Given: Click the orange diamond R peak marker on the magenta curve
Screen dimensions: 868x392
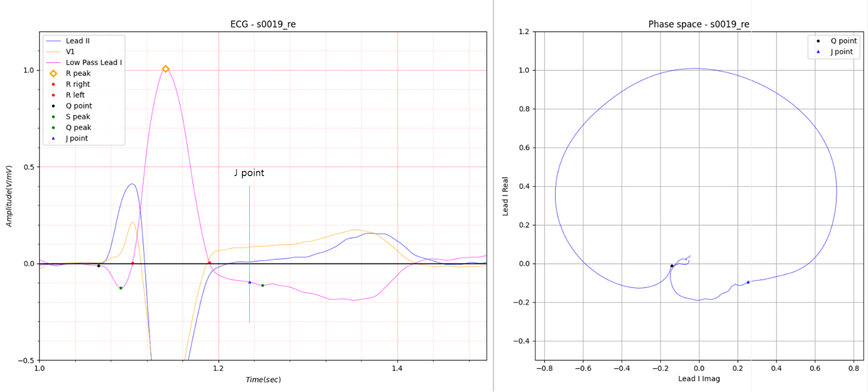Looking at the screenshot, I should [x=166, y=69].
